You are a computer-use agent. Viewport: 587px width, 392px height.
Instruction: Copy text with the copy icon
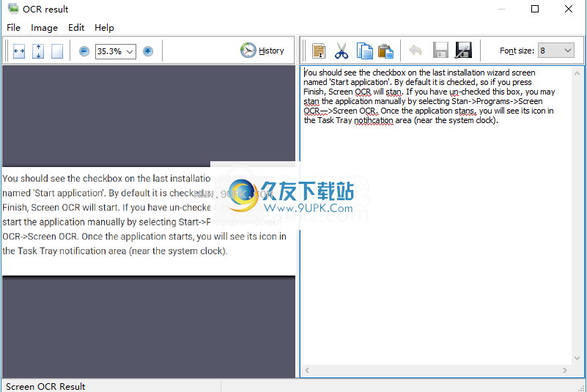click(x=364, y=51)
